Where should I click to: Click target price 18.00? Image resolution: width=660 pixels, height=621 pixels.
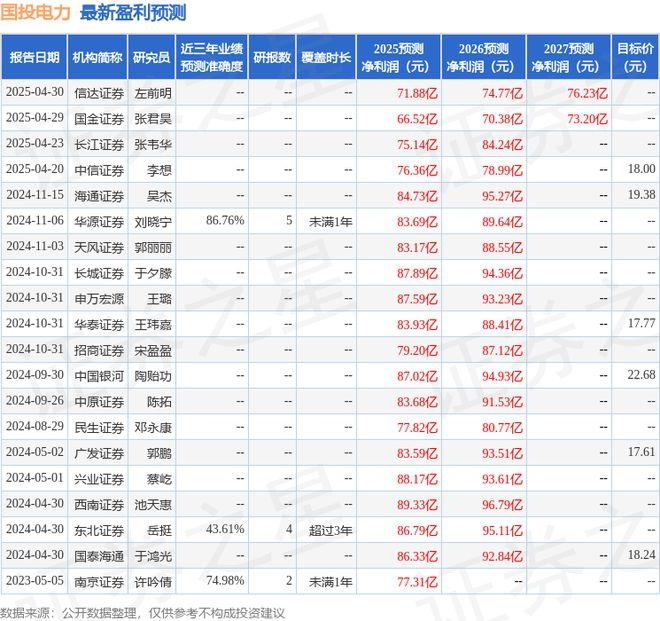(x=641, y=169)
